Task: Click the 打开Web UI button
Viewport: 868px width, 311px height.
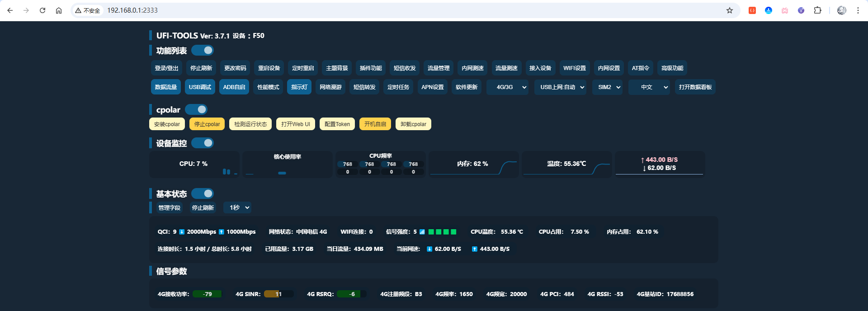Action: 296,124
